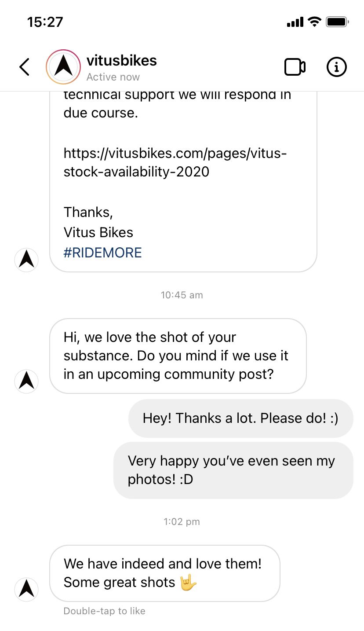Tap avatar beside 'Some great shots' message
Viewport: 364px width, 631px height.
[26, 589]
